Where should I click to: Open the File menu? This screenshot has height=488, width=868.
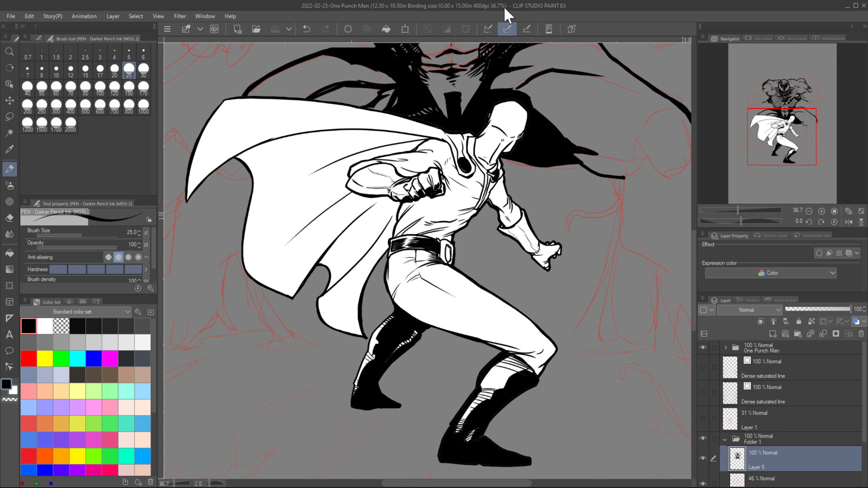coord(11,16)
